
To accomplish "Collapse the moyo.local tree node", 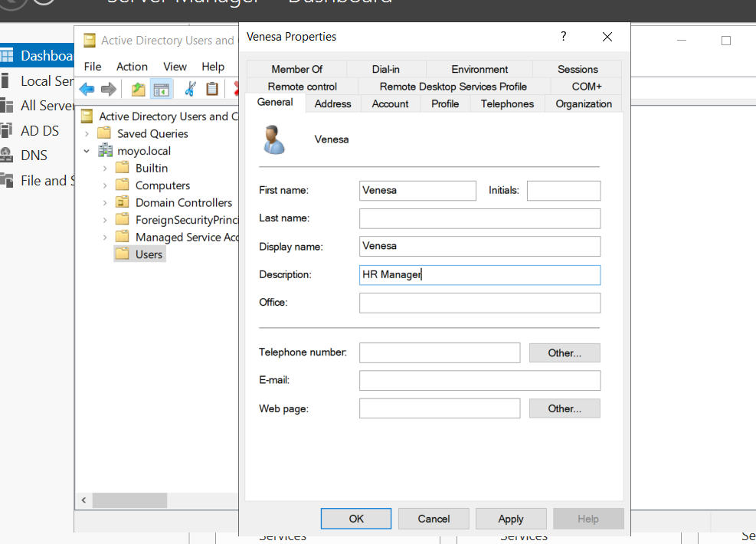I will coord(87,151).
